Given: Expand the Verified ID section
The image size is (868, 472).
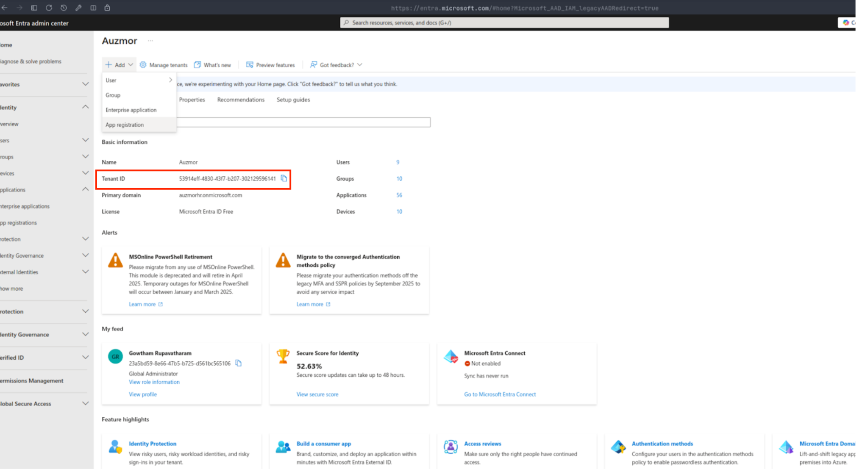Looking at the screenshot, I should 85,357.
